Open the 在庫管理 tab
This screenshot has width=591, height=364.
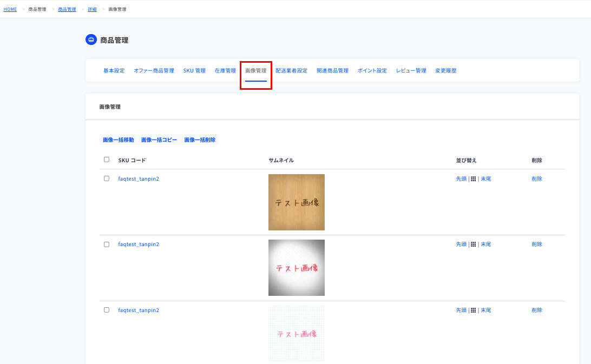coord(225,71)
